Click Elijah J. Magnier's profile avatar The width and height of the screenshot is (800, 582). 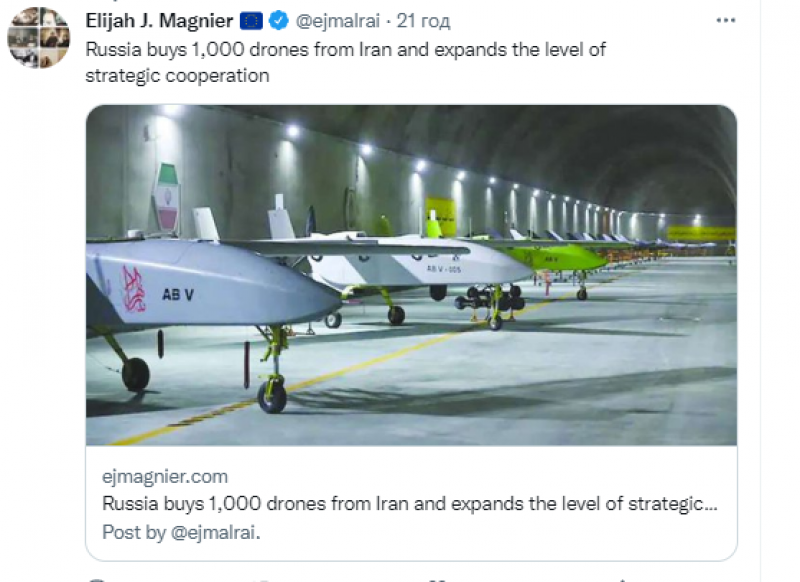(38, 36)
